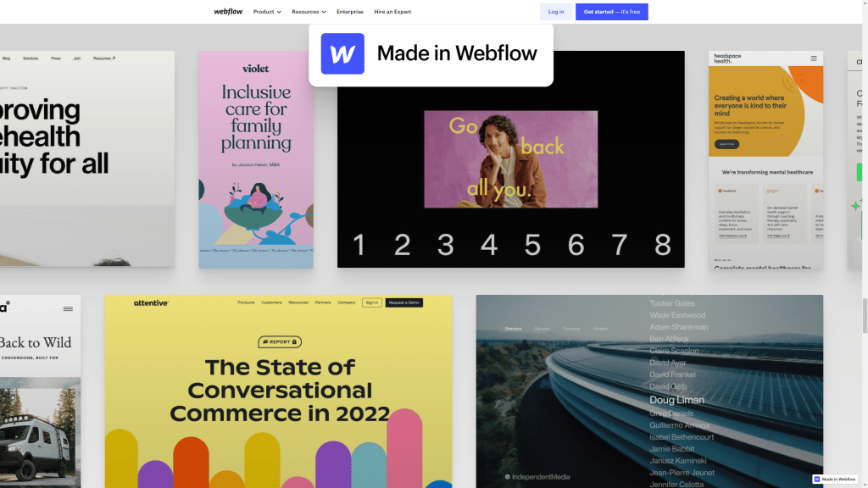This screenshot has width=868, height=488.
Task: Select number 5 on the black card
Action: [x=532, y=245]
